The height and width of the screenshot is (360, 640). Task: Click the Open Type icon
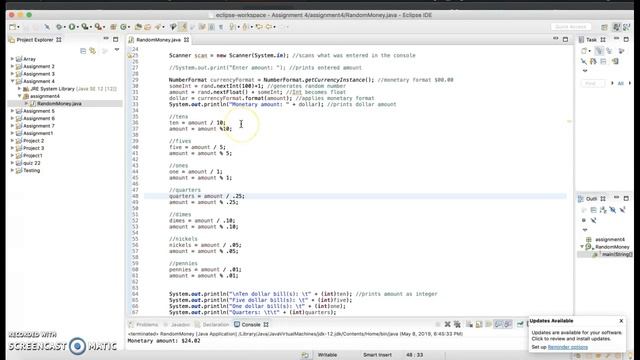point(138,27)
